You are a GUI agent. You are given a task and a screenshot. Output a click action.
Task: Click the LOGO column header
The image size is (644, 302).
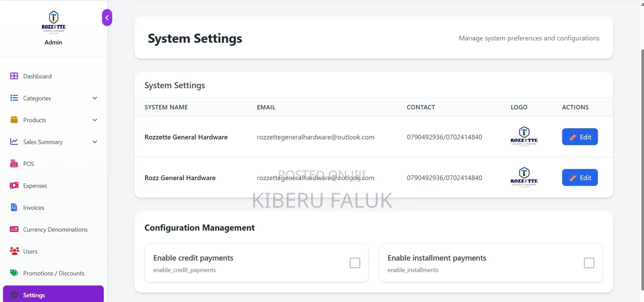(x=519, y=107)
